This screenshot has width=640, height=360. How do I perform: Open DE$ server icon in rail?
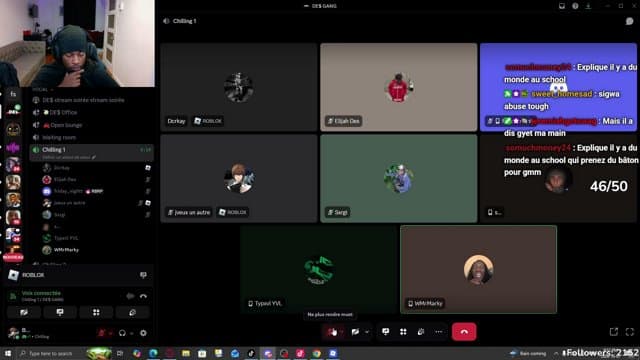pyautogui.click(x=13, y=111)
